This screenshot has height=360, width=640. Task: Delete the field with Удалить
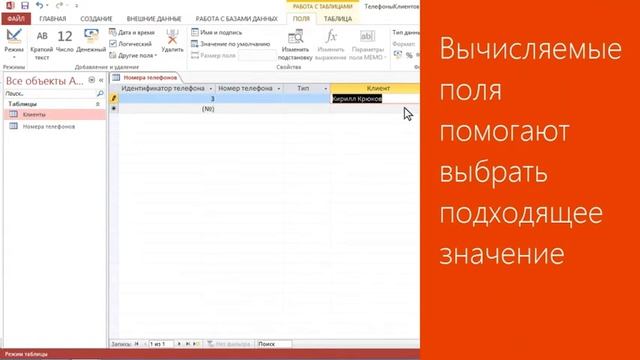pos(172,42)
